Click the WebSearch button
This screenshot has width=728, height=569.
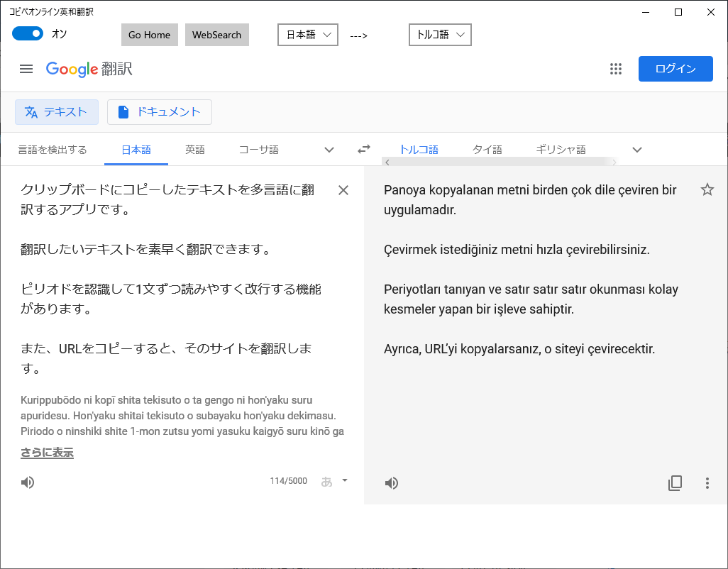click(x=217, y=35)
